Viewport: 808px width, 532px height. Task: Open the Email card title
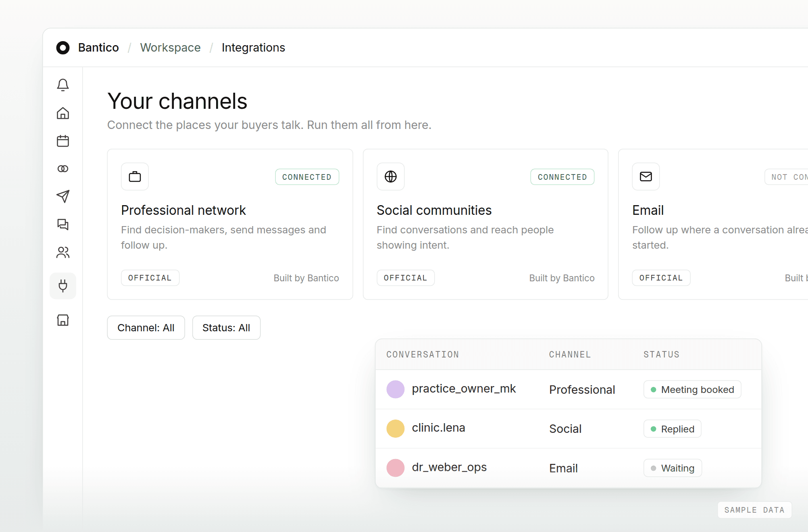(648, 210)
